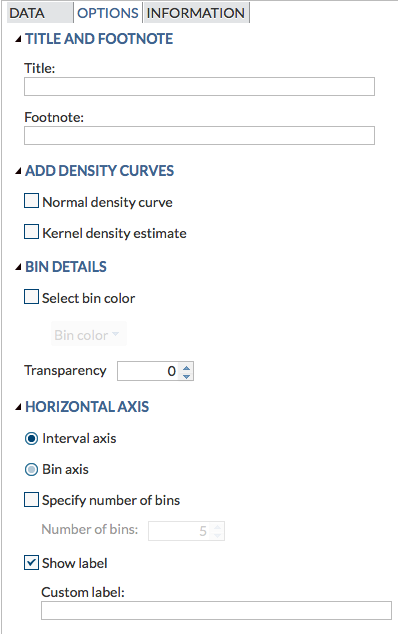Click the Title text field
398x634 pixels.
(x=199, y=87)
